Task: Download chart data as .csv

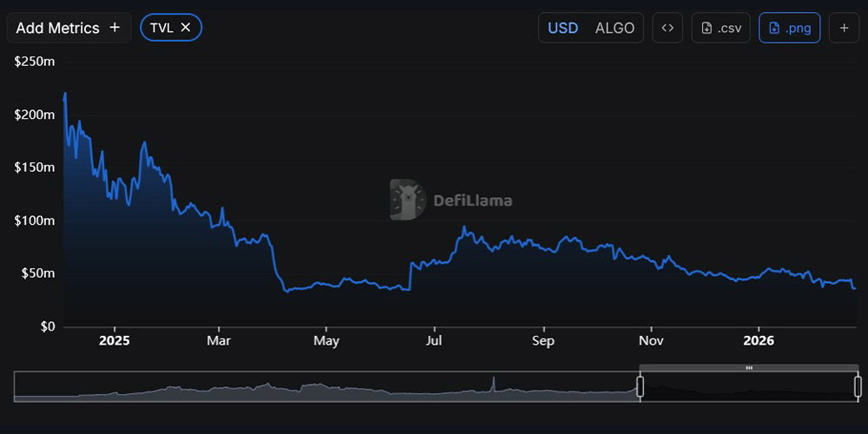Action: 720,28
